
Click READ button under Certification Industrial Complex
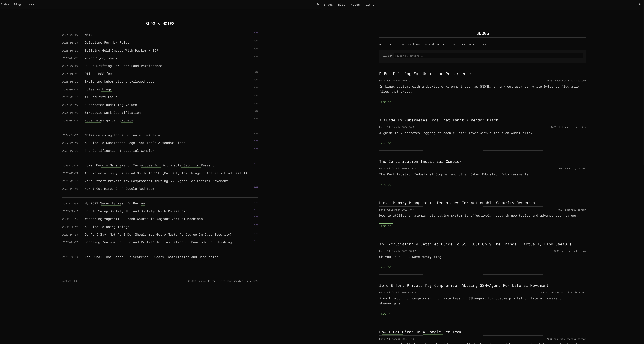click(386, 185)
